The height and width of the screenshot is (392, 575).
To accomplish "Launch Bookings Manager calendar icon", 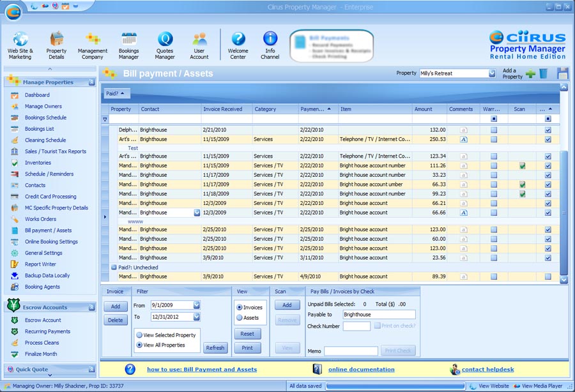I will pos(128,46).
